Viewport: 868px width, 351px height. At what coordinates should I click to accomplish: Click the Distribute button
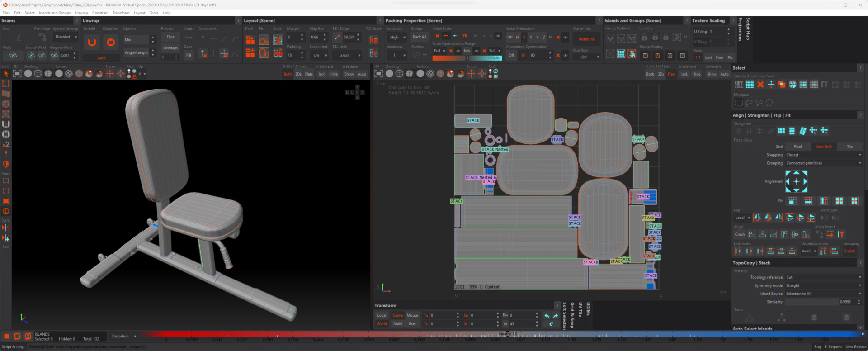point(586,39)
